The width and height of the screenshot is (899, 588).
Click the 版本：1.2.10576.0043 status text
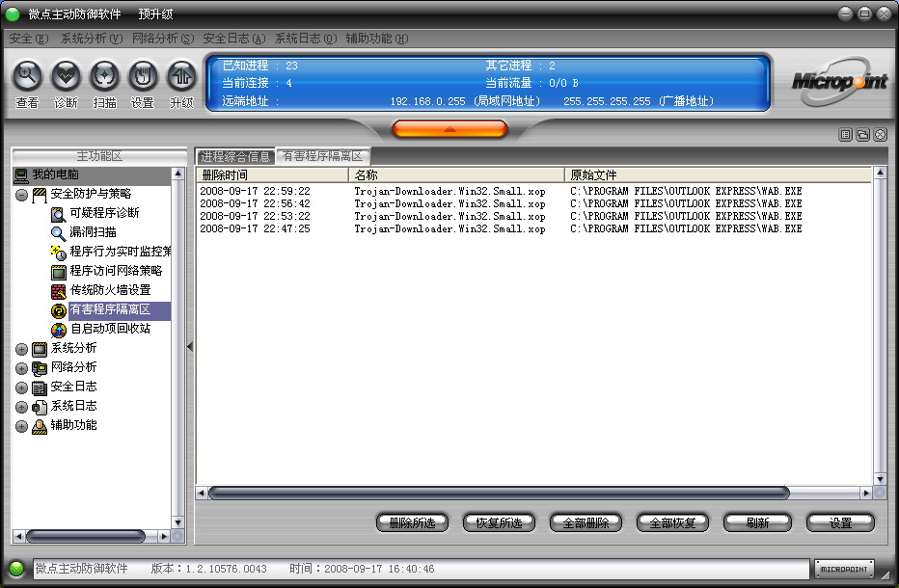[x=208, y=569]
